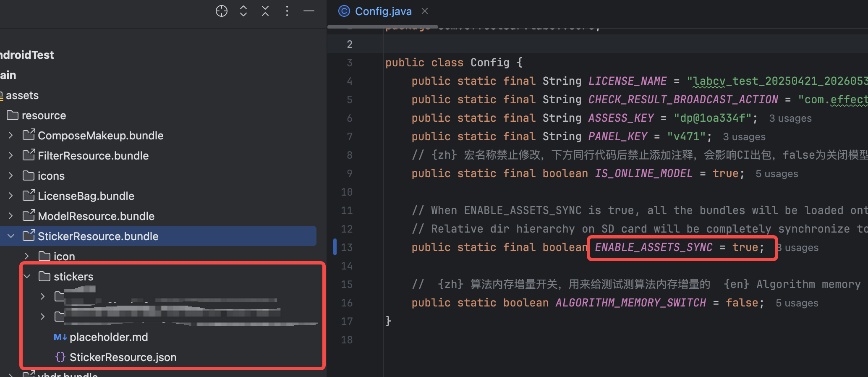Expand the ComposeMakeup.bundle folder
Screen dimensions: 868x377
11,135
